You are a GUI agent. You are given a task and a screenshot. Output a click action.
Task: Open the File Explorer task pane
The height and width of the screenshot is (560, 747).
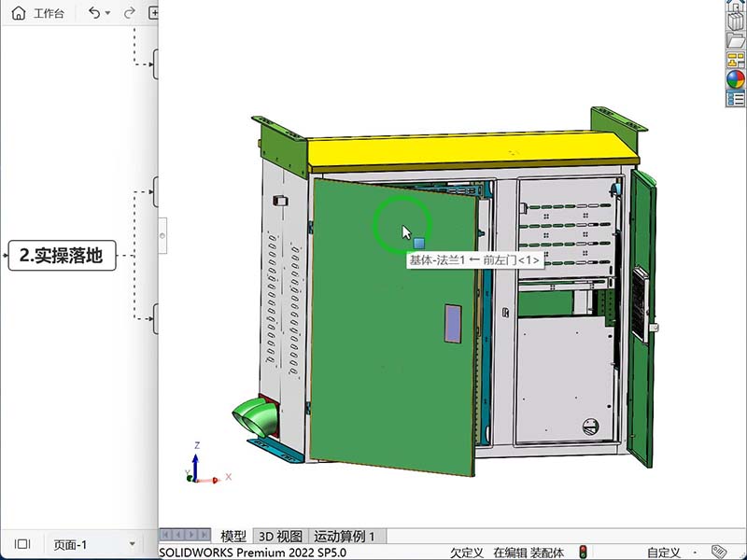(x=735, y=41)
